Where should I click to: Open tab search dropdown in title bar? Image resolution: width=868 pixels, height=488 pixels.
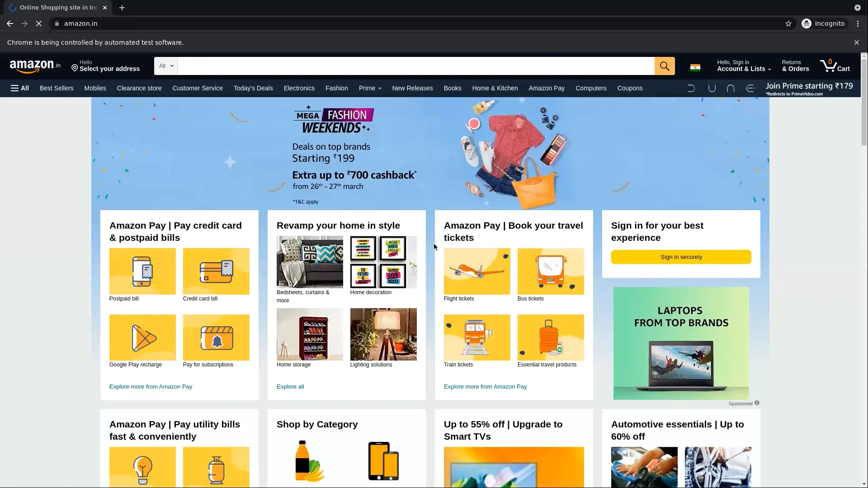[857, 8]
